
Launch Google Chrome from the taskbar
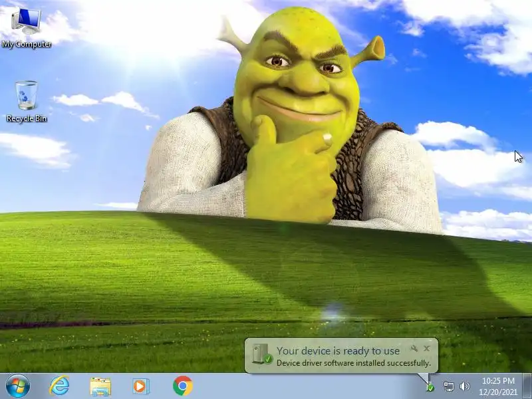point(182,386)
